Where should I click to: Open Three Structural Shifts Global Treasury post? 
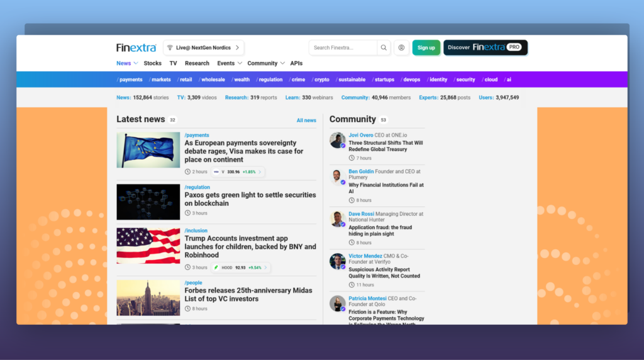point(386,146)
